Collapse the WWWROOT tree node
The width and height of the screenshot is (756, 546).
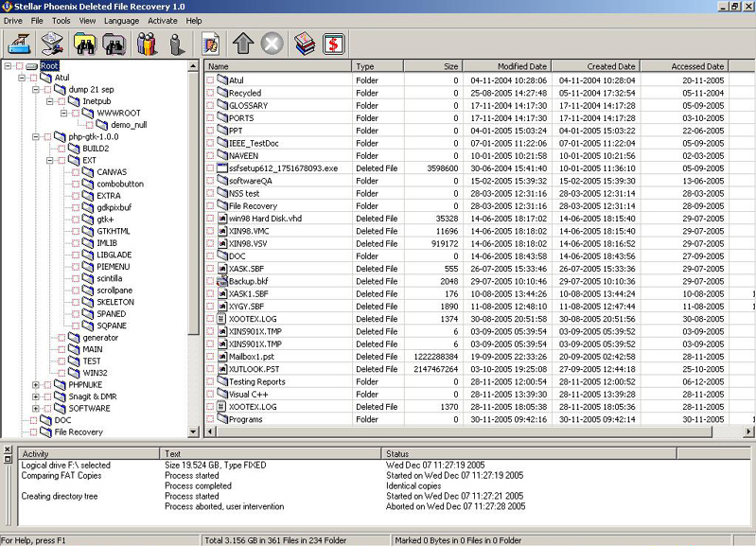(x=63, y=114)
